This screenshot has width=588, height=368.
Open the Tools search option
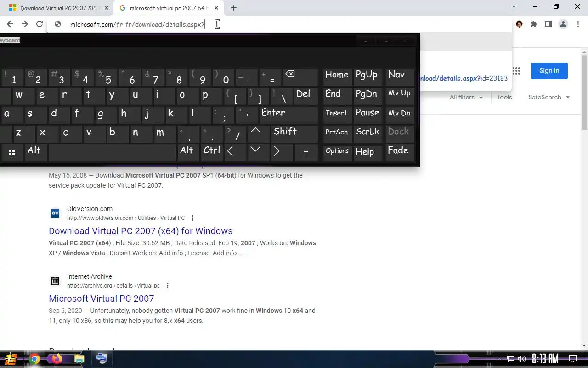pos(504,97)
